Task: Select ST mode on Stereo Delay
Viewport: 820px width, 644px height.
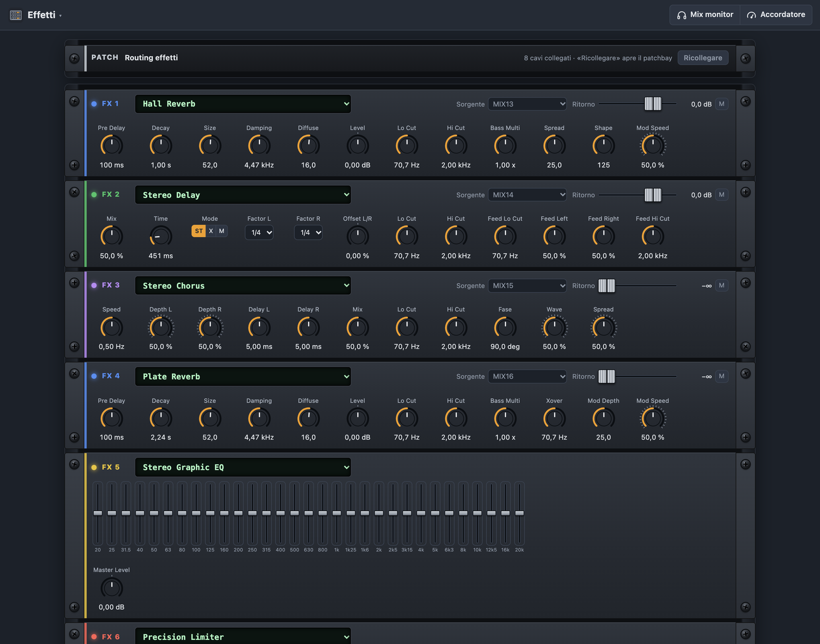Action: pyautogui.click(x=199, y=231)
